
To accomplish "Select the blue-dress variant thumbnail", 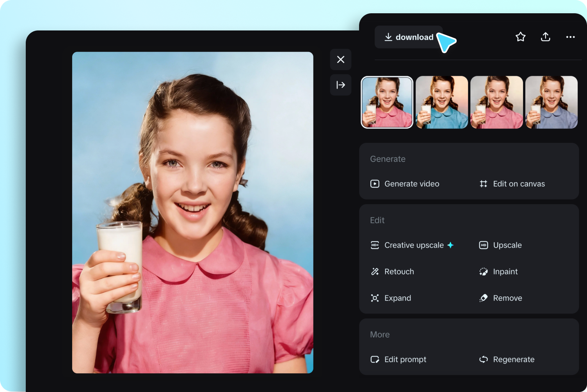I will [441, 102].
